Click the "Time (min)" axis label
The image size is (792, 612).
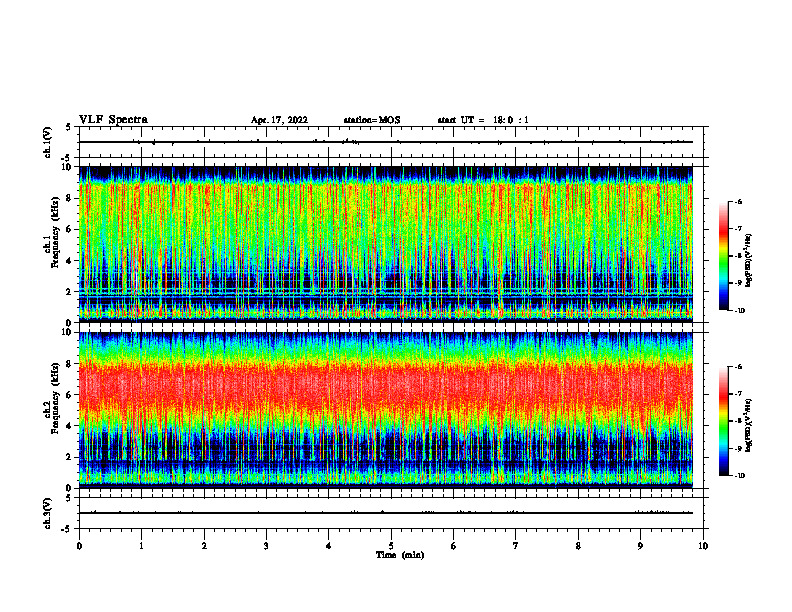click(x=400, y=555)
